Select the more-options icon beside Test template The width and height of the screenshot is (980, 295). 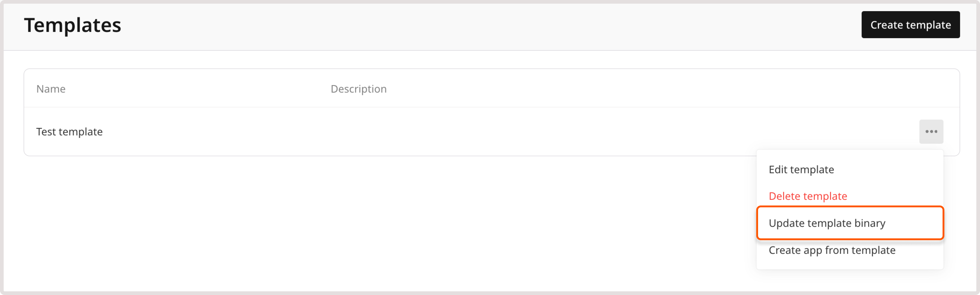(931, 131)
